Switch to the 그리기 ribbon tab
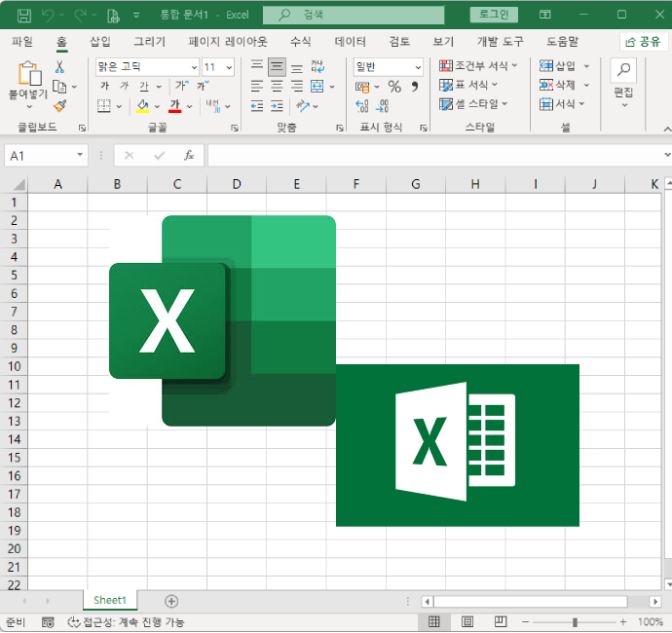The height and width of the screenshot is (633, 672). coord(149,42)
